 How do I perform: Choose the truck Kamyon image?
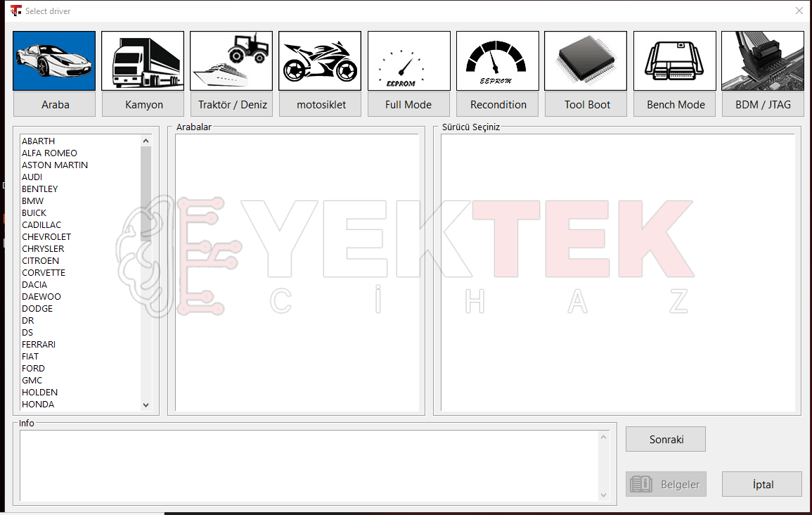pyautogui.click(x=143, y=61)
